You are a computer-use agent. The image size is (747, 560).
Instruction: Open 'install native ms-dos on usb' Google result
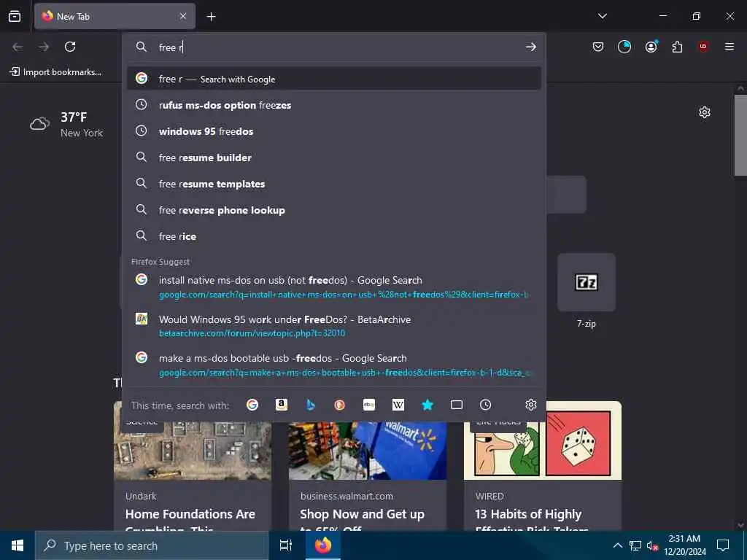pyautogui.click(x=334, y=287)
